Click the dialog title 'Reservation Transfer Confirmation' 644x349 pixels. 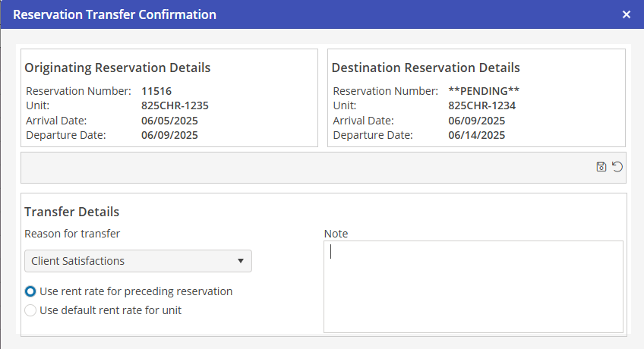point(115,14)
